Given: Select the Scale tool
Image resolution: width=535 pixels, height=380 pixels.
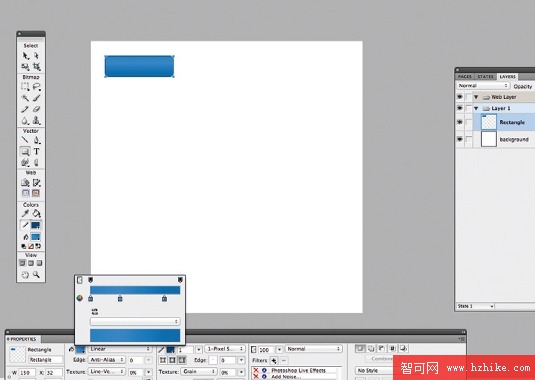Looking at the screenshot, I should [26, 67].
